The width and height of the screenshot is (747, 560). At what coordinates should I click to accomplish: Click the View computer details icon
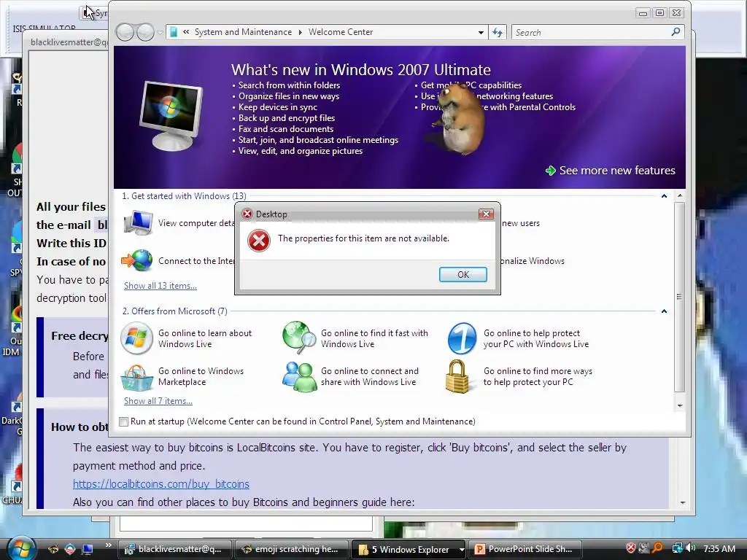138,223
